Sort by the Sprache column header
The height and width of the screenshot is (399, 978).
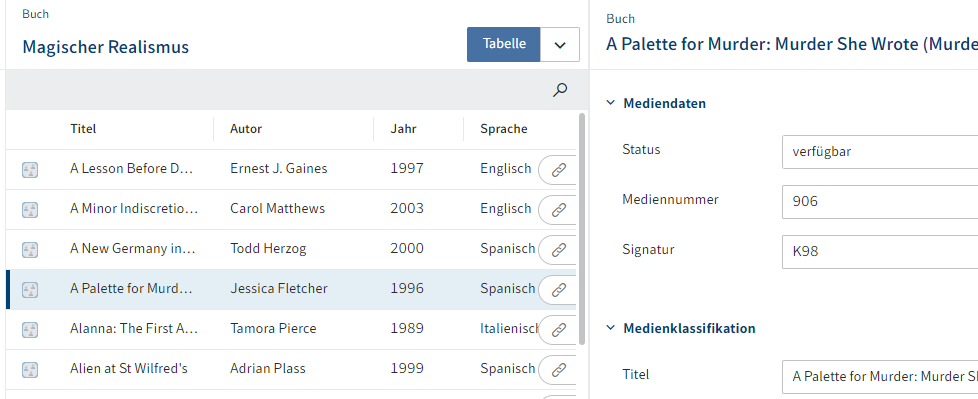[503, 129]
